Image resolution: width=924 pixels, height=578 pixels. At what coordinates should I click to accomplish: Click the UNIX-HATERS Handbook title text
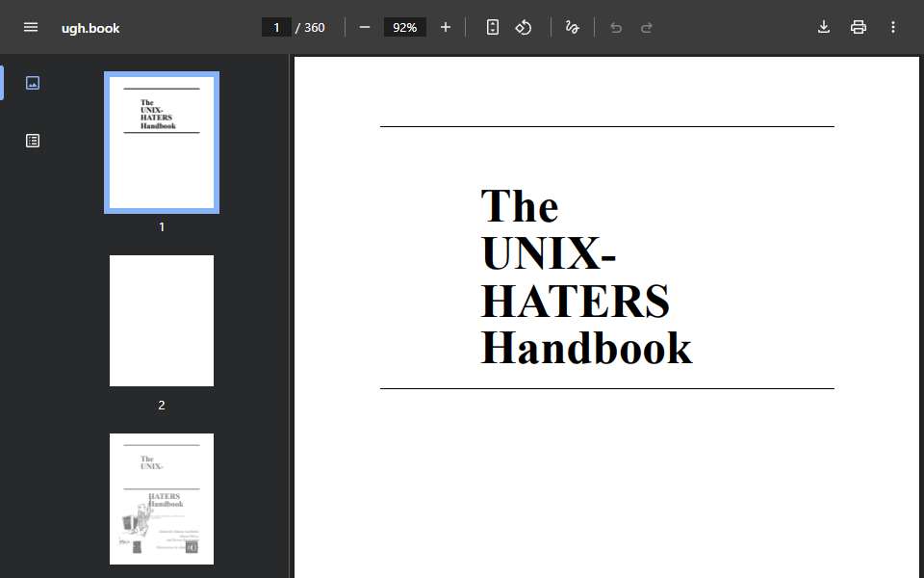pos(586,277)
